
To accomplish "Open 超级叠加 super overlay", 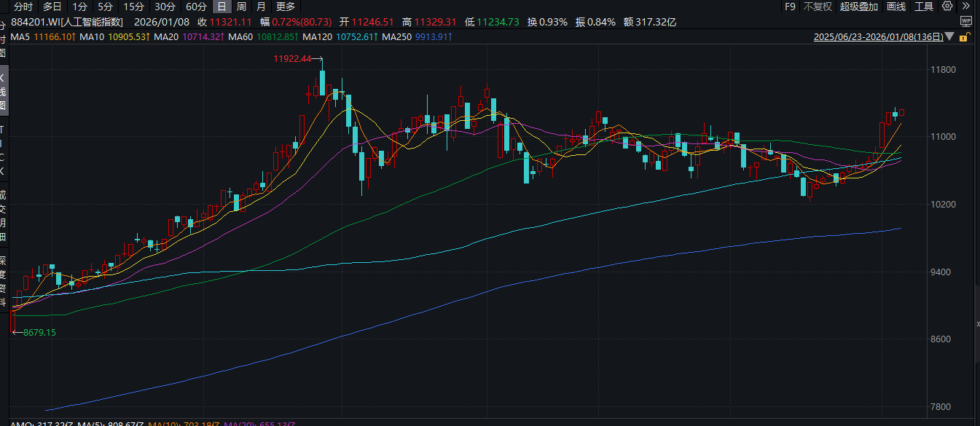I will pos(858,7).
